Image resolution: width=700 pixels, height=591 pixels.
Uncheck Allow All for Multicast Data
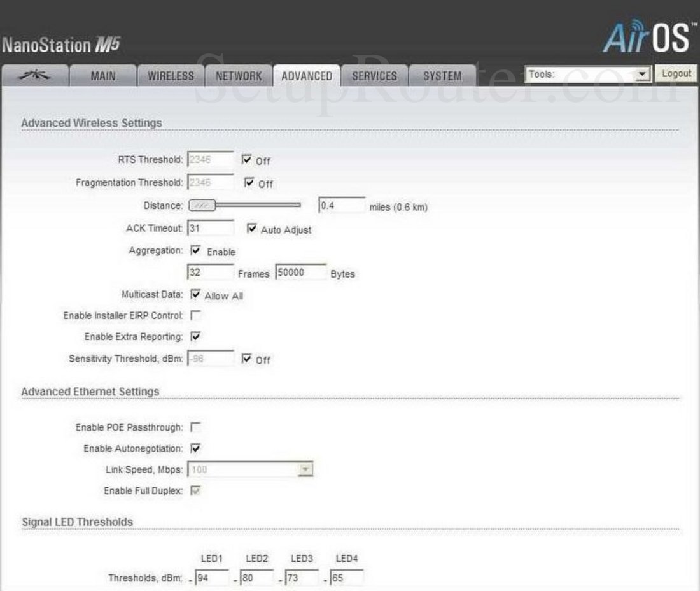[197, 295]
